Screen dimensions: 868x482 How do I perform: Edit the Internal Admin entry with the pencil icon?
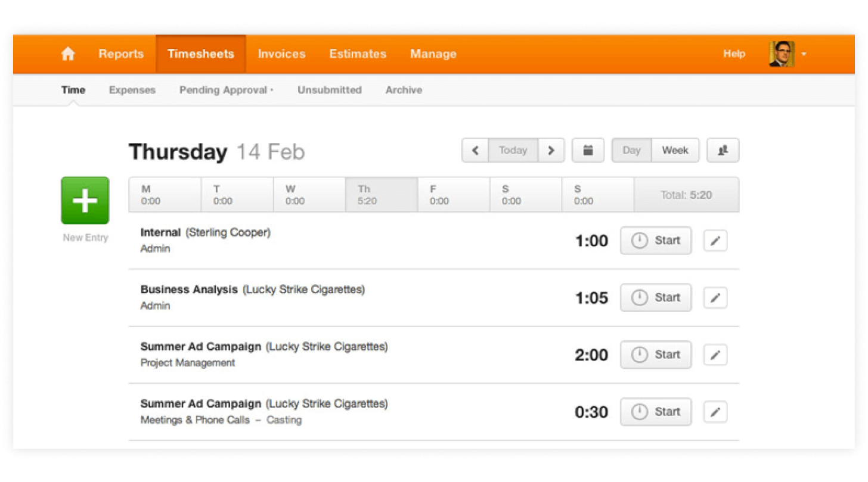pyautogui.click(x=715, y=240)
